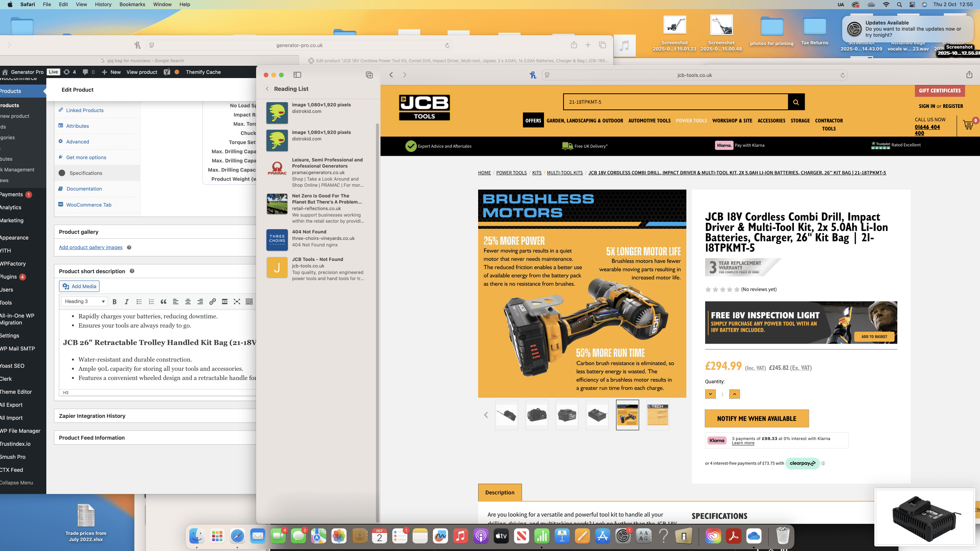Open the Bookmarks menu
The image size is (980, 551).
tap(132, 5)
